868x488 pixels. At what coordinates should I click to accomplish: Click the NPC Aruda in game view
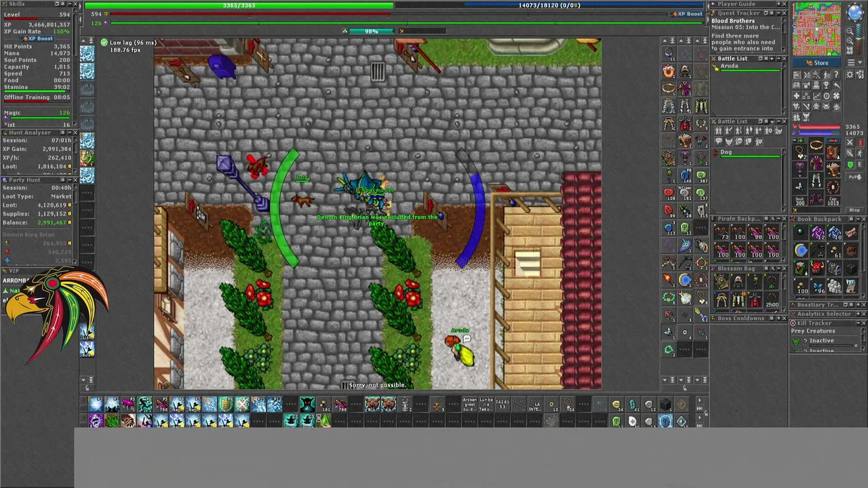(x=461, y=351)
